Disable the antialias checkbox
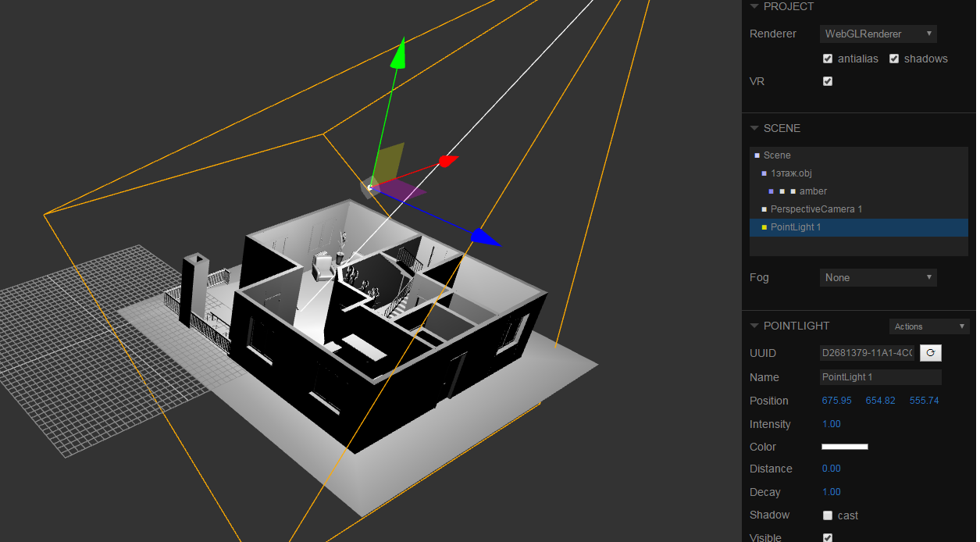Image resolution: width=980 pixels, height=542 pixels. 828,59
